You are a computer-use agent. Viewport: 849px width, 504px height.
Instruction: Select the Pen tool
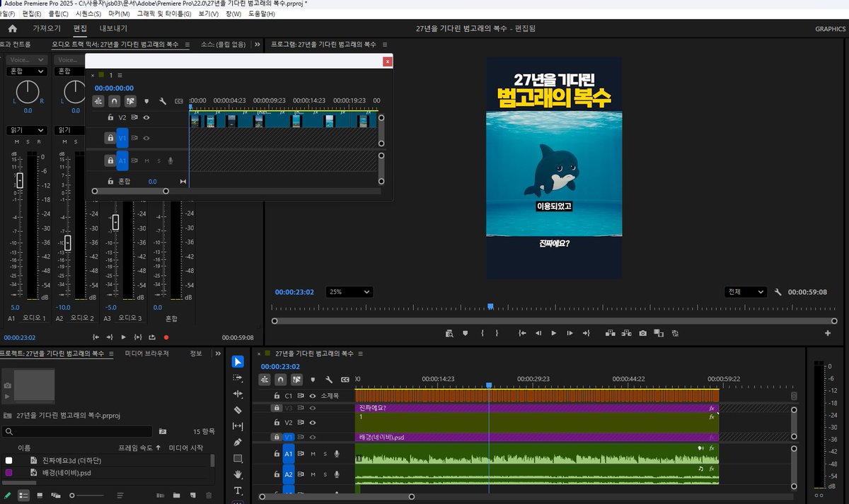click(x=238, y=443)
